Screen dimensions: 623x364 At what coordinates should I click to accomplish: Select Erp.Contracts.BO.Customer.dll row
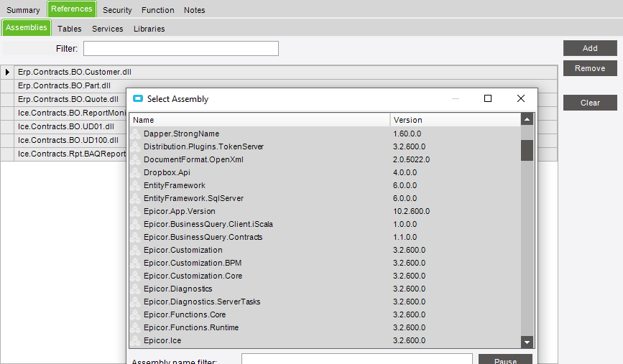tap(286, 72)
